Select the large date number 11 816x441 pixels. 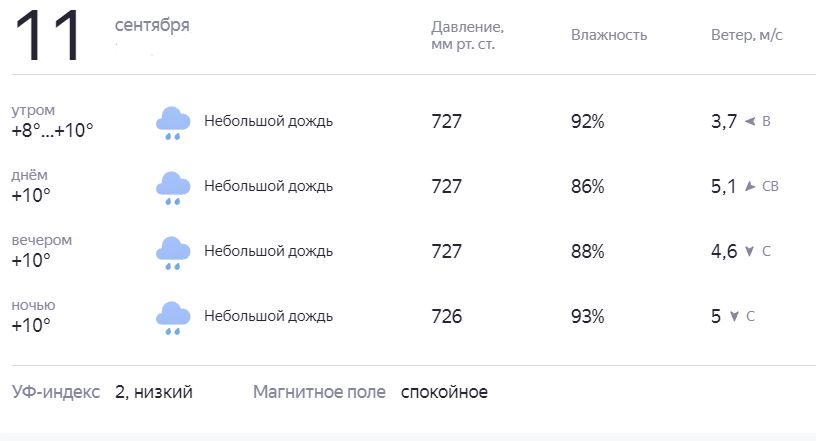click(x=47, y=36)
